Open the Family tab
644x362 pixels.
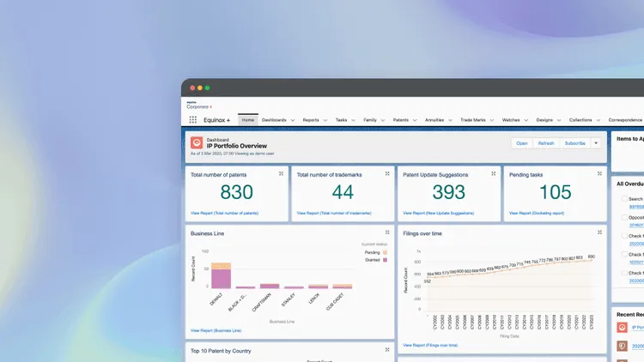point(370,120)
